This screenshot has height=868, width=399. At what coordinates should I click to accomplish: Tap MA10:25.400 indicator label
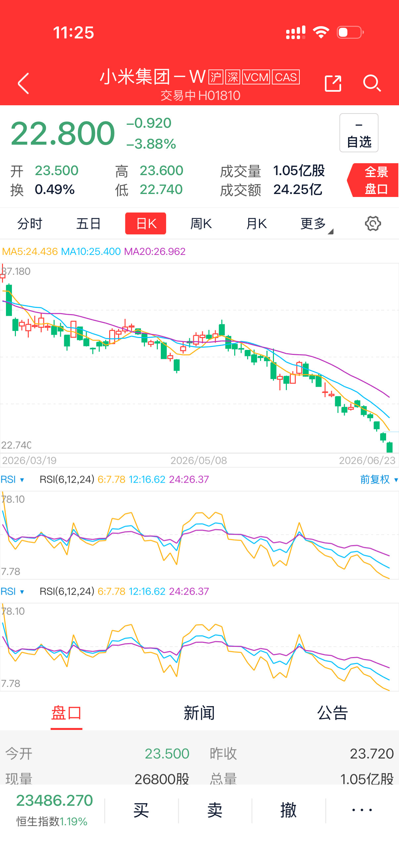click(x=91, y=251)
